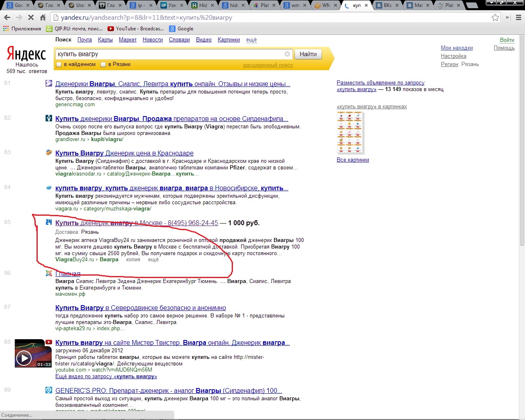The width and height of the screenshot is (525, 420).
Task: Open the 'Купить Виагру в Северодвинске' result
Action: 141,308
